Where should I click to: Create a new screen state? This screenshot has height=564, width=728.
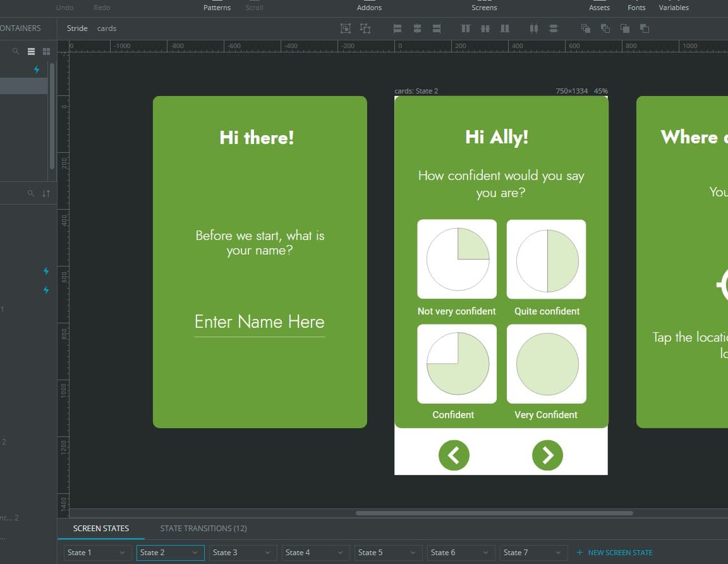coord(614,552)
